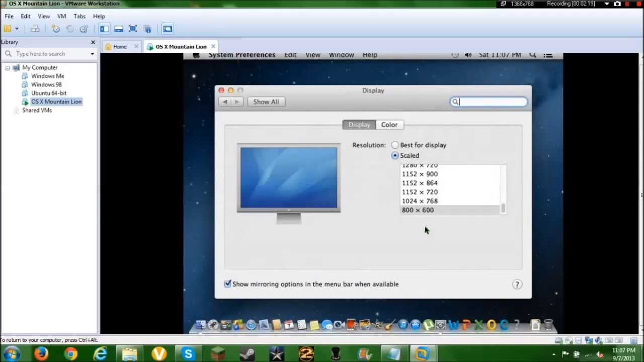
Task: Open the VMware Tabs menu
Action: (x=79, y=16)
